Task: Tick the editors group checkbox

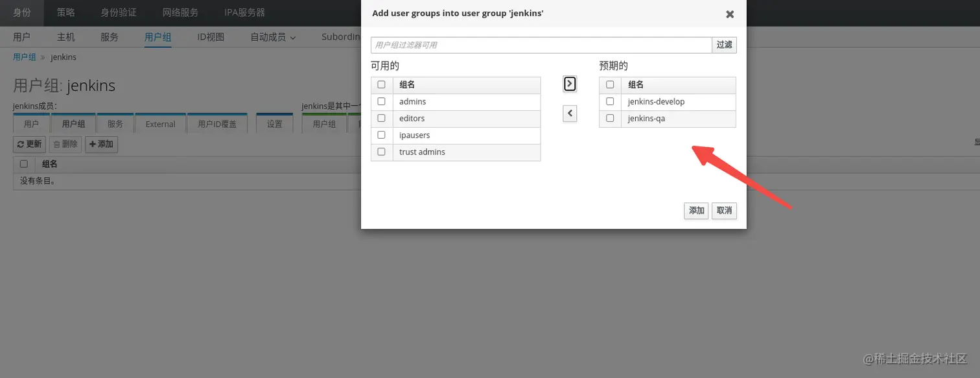Action: (x=381, y=119)
